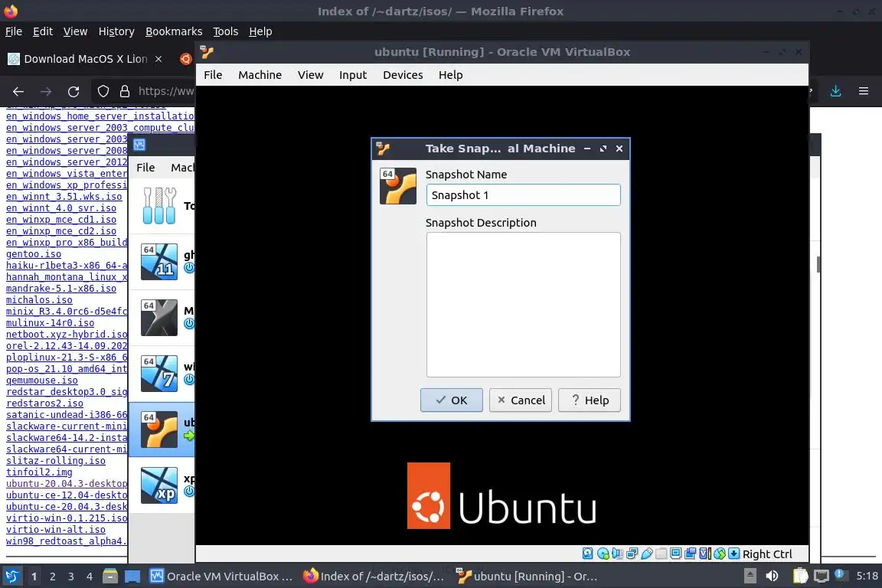Go back in Firefox
882x588 pixels.
point(18,91)
